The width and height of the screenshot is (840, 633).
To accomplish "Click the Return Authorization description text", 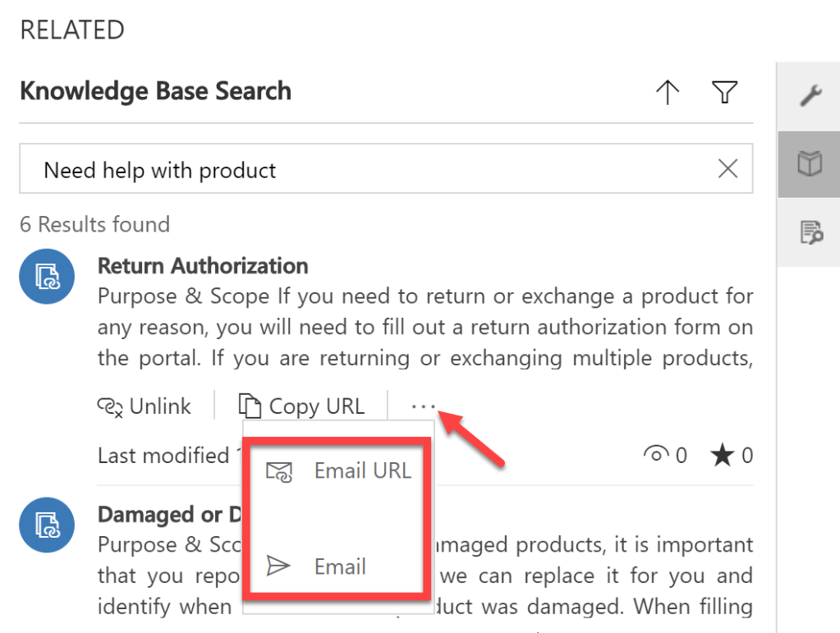I will pyautogui.click(x=425, y=327).
